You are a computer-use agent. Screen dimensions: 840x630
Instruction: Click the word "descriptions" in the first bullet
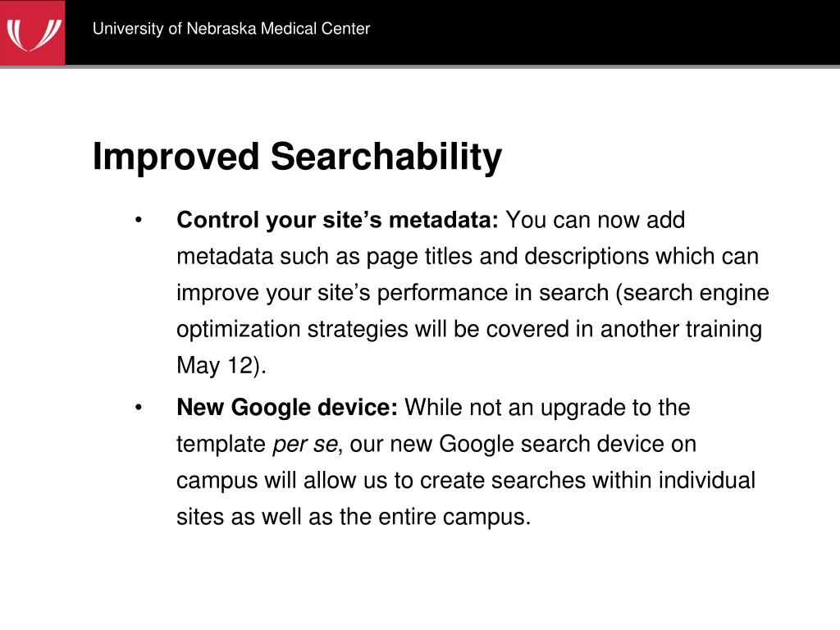(x=586, y=257)
